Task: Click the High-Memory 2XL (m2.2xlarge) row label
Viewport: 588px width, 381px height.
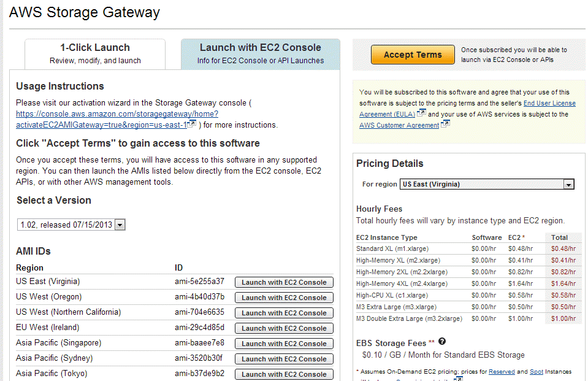Action: pos(402,272)
